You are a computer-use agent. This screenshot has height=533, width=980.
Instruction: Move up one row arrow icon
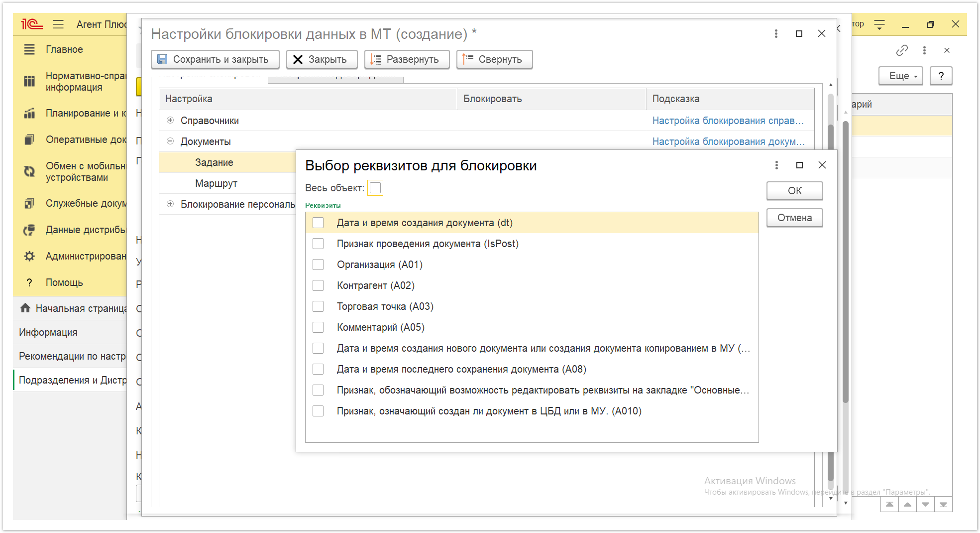tap(907, 505)
